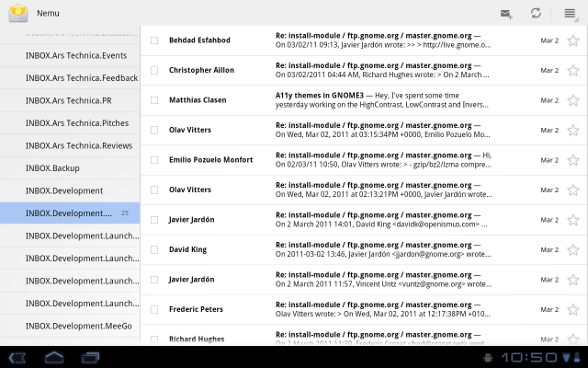
Task: Star the Behdad Esfahbod message
Action: tap(573, 40)
